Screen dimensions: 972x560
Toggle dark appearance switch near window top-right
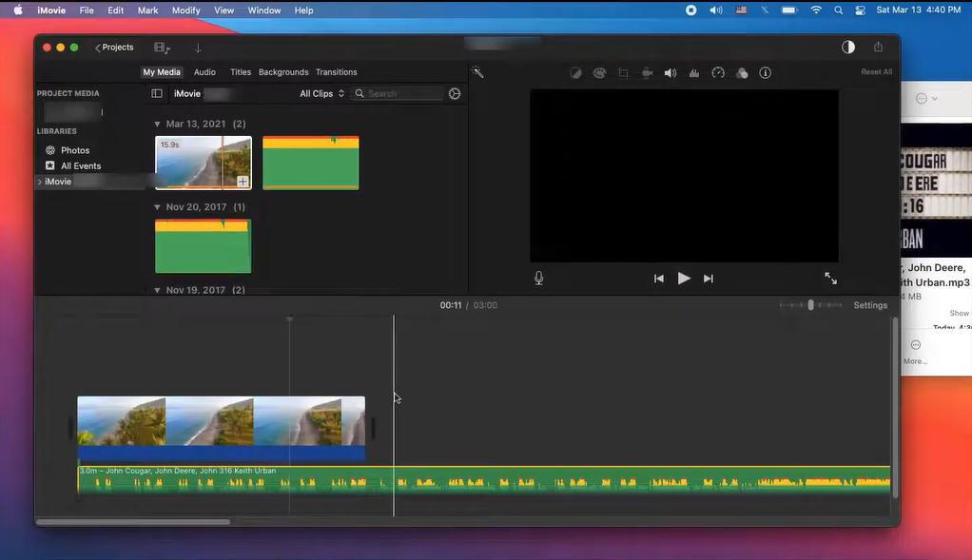[847, 46]
